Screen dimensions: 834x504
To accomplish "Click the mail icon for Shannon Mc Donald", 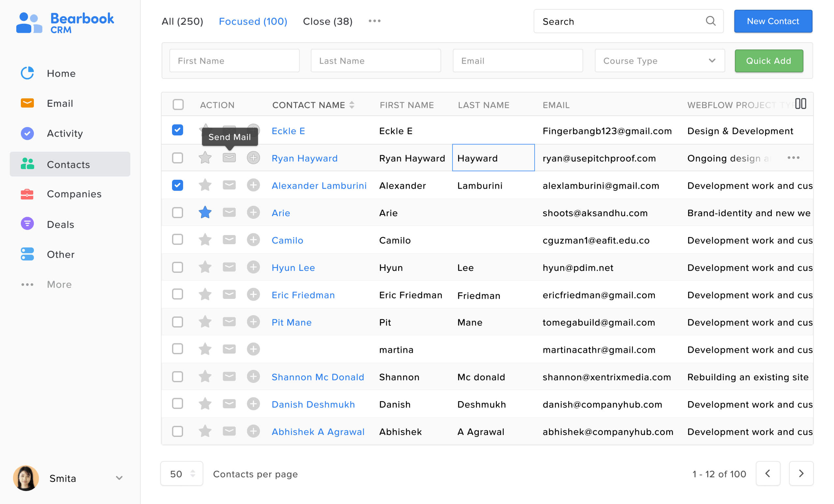I will tap(229, 377).
